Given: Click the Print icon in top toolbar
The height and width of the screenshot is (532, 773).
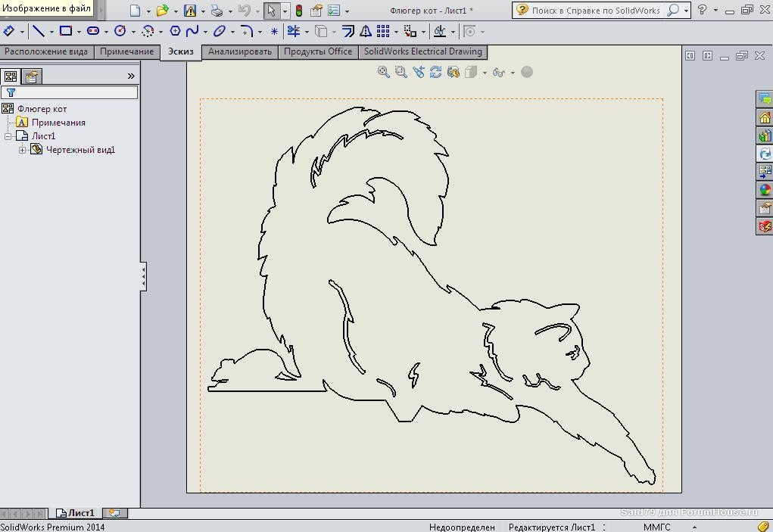Looking at the screenshot, I should [217, 11].
